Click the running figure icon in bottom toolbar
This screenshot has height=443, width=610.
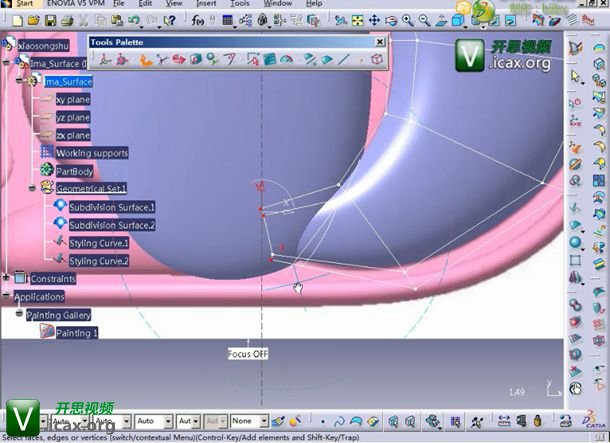pyautogui.click(x=477, y=421)
